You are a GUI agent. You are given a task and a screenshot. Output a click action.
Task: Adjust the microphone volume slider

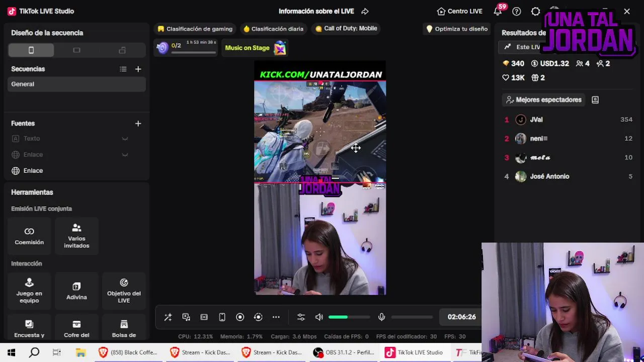coord(412,317)
